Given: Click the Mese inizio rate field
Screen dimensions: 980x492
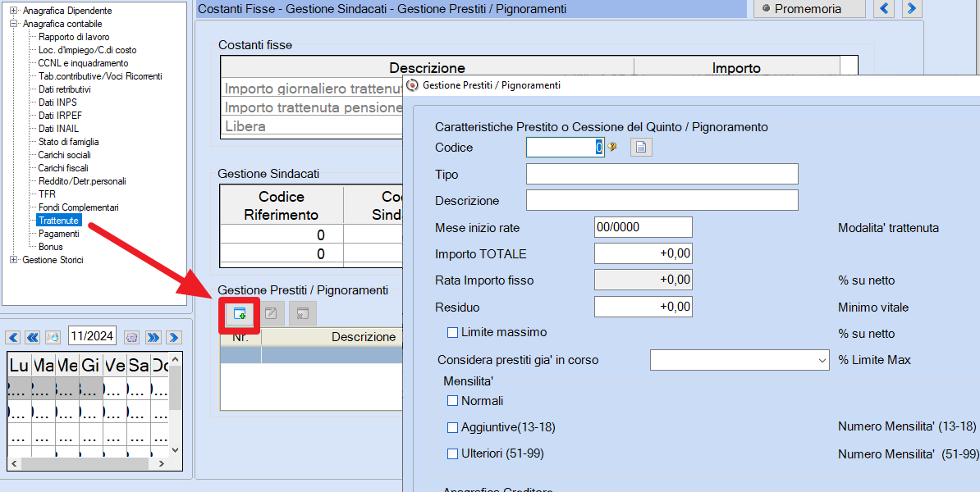Looking at the screenshot, I should 643,227.
